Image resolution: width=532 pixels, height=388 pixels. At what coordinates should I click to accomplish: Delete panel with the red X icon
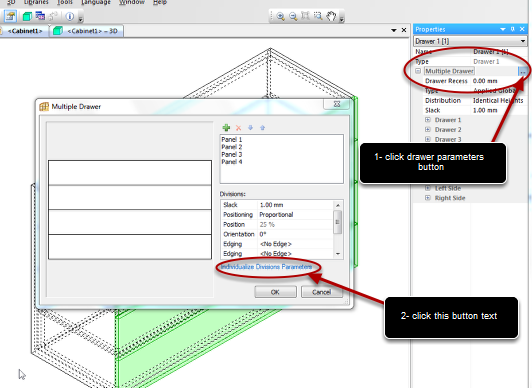[x=239, y=128]
